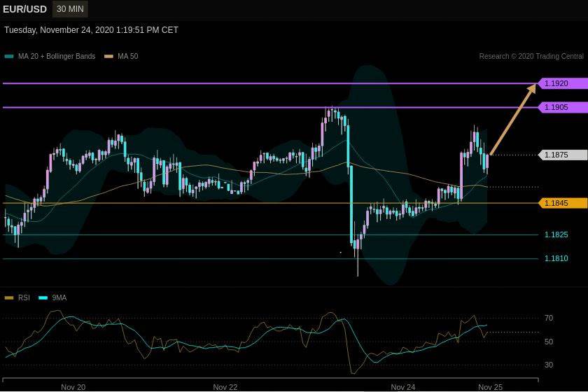
Task: Click the 1.1875 current price tag
Action: click(563, 155)
